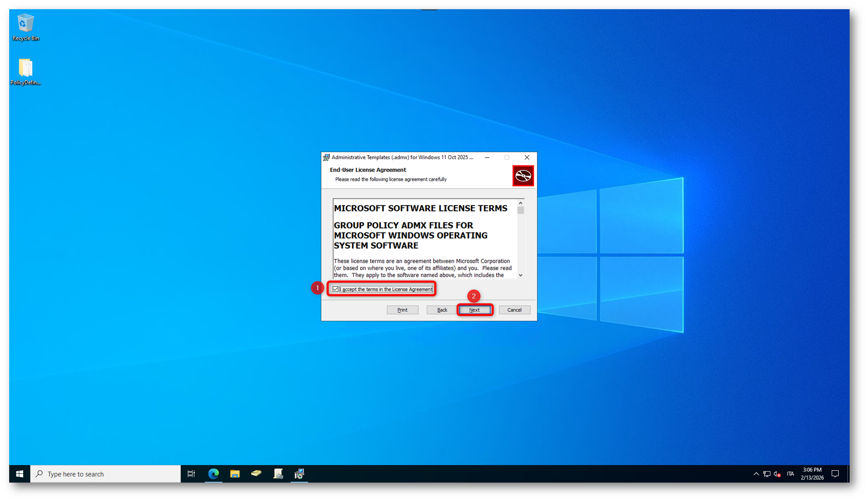Show hidden system tray icons
Image resolution: width=868 pixels, height=501 pixels.
coord(756,474)
